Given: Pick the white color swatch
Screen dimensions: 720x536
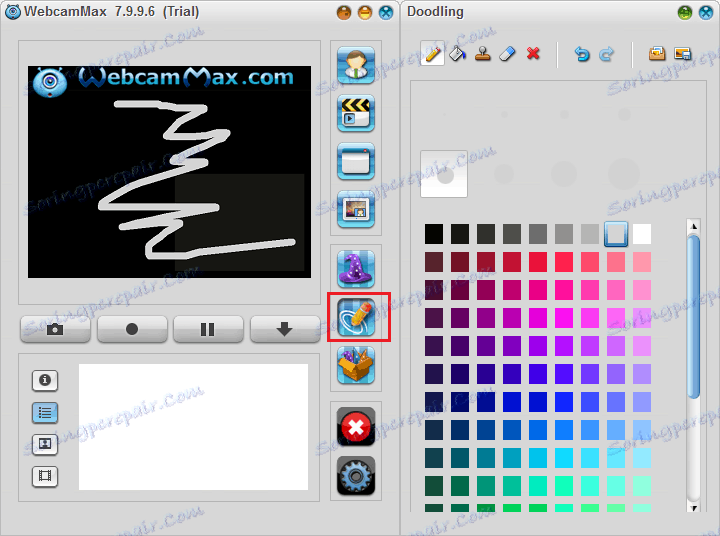Looking at the screenshot, I should (x=641, y=234).
